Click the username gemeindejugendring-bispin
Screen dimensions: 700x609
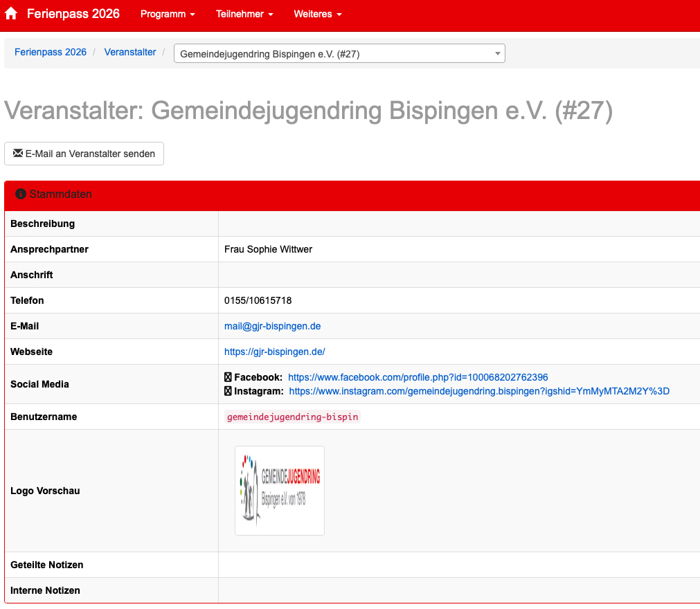[x=292, y=417]
